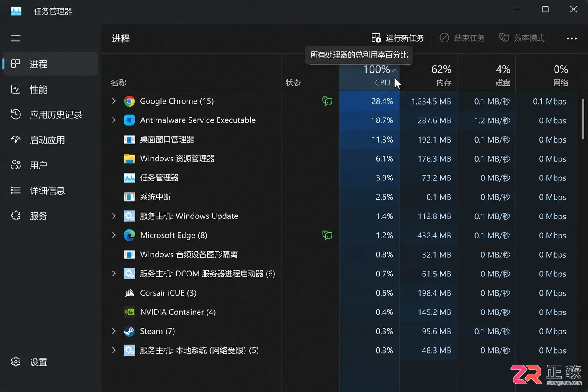Click the 桌面窗口管理器 process icon
The image size is (588, 392).
point(129,140)
